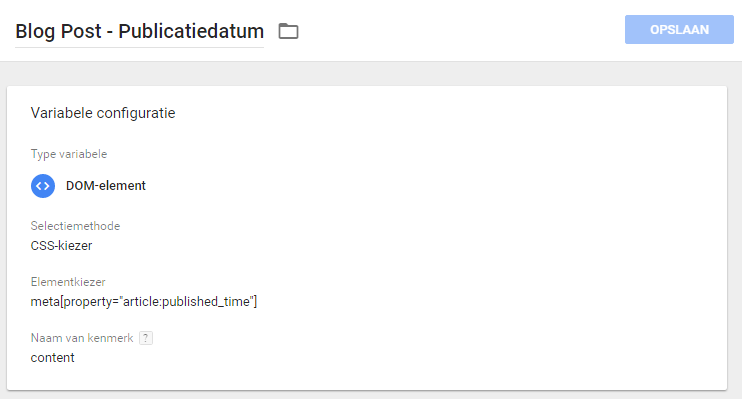The image size is (742, 399).
Task: Click the content attribute name value
Action: (53, 358)
